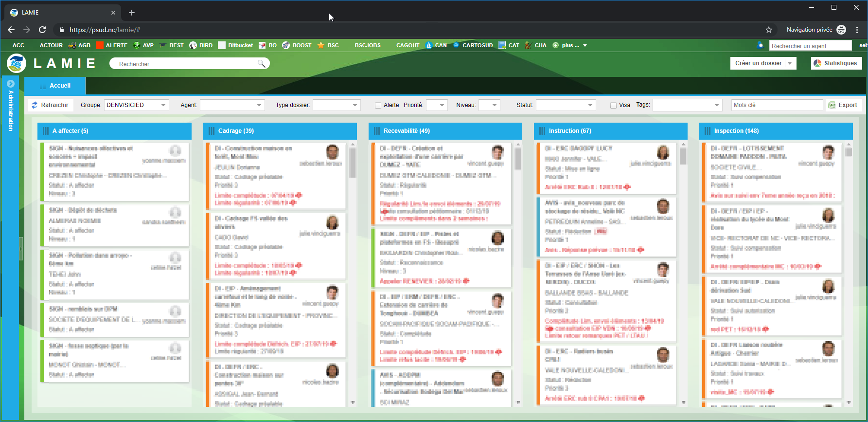Click the LAMIE globe logo
The image size is (868, 422).
tap(17, 63)
